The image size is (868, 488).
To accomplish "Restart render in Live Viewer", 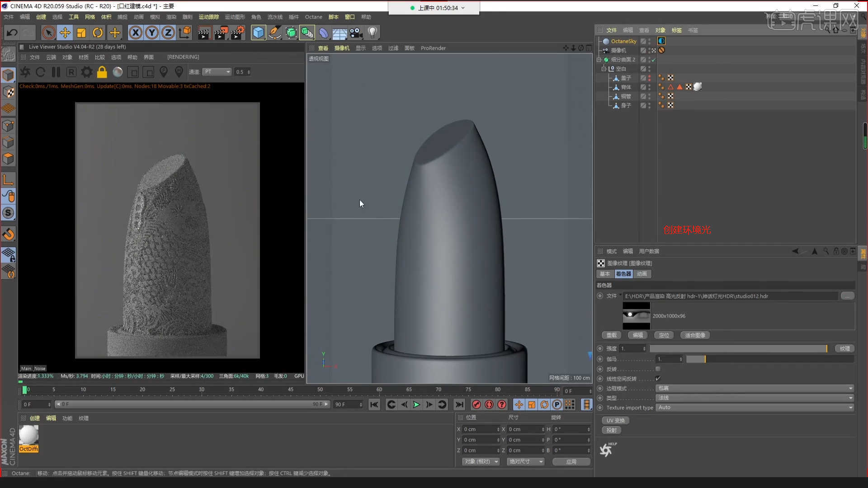I will pyautogui.click(x=40, y=72).
